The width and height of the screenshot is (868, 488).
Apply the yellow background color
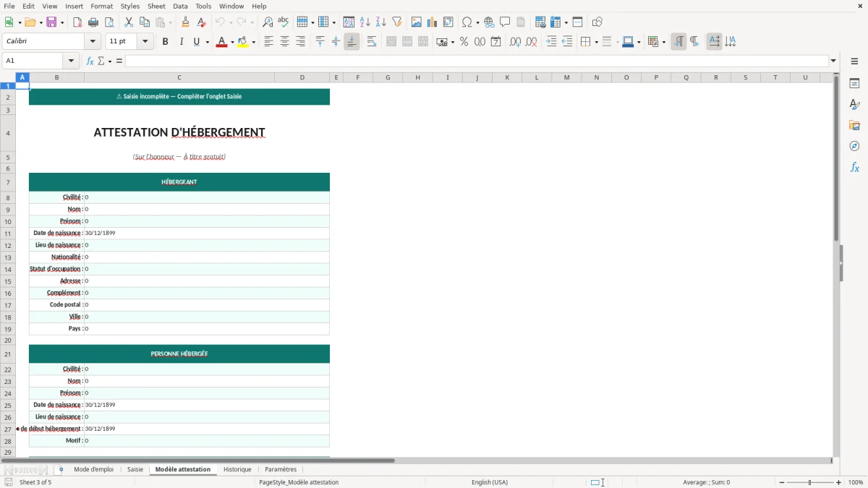click(243, 42)
